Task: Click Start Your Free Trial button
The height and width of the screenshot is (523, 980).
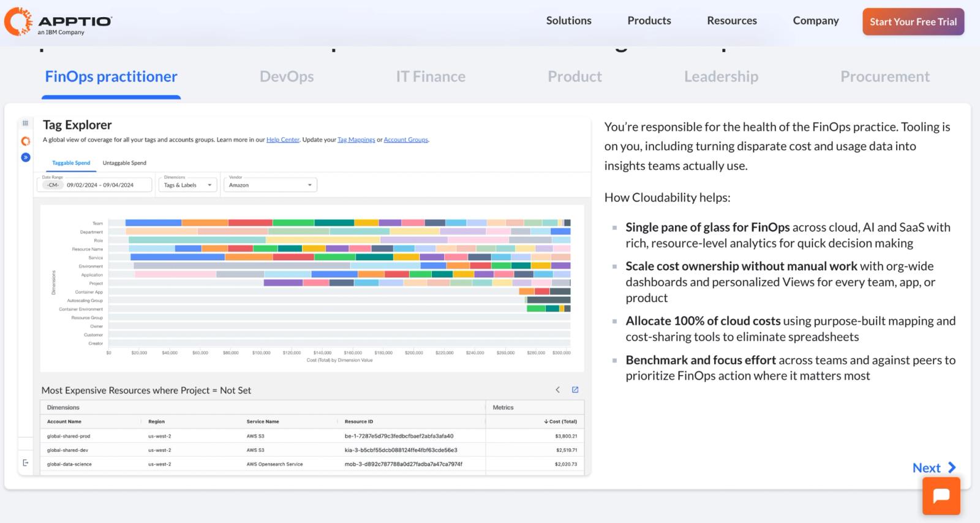Action: point(913,21)
